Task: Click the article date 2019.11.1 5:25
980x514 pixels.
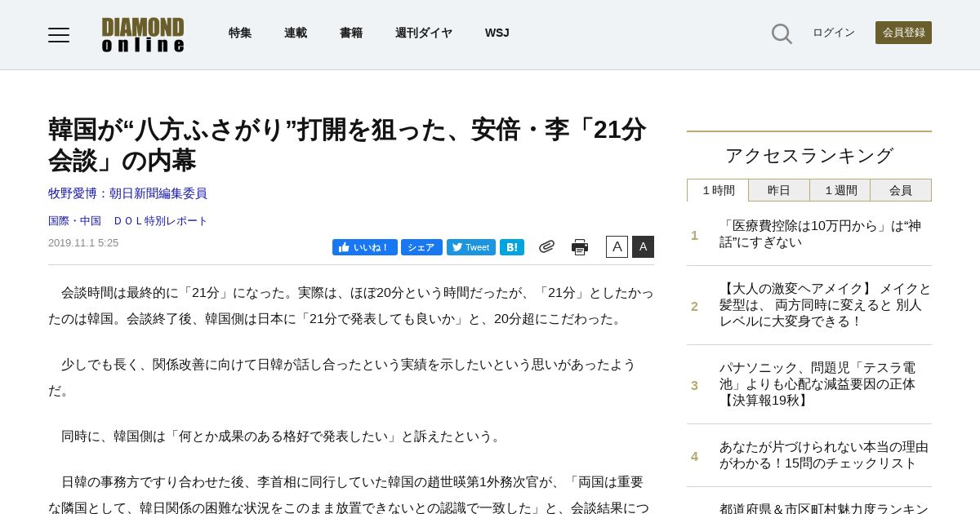Action: tap(83, 243)
